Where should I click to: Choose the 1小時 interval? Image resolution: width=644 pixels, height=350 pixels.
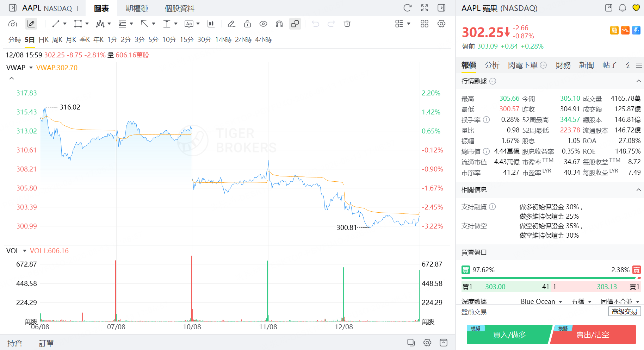click(223, 40)
